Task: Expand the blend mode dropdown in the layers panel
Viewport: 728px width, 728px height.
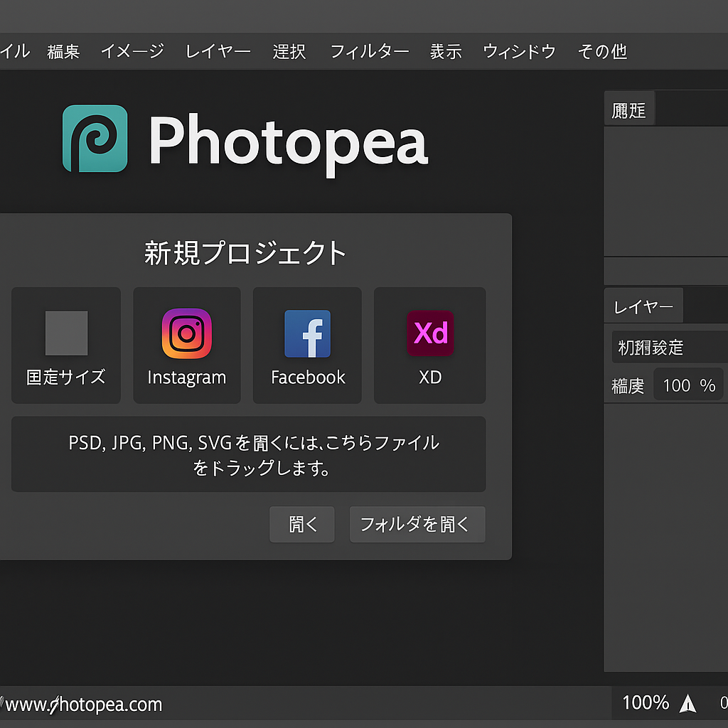Action: click(668, 348)
